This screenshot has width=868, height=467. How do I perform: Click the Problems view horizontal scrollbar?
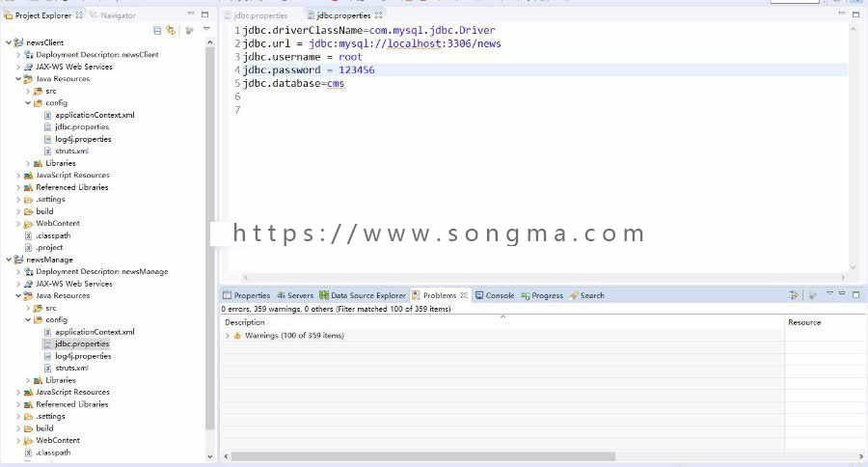coord(423,456)
